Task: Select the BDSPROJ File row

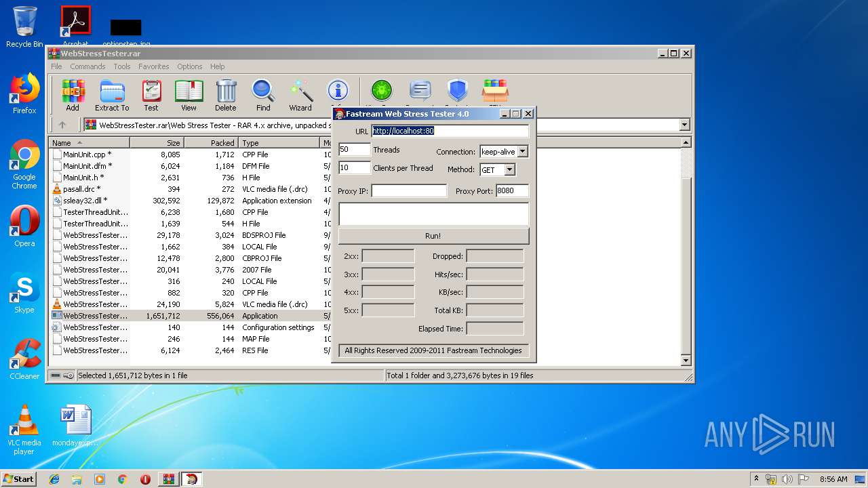Action: point(190,235)
